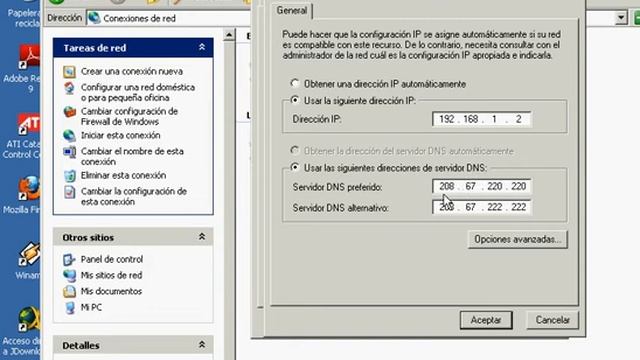Open the Dirección address bar dropdown
The width and height of the screenshot is (640, 360).
621,18
